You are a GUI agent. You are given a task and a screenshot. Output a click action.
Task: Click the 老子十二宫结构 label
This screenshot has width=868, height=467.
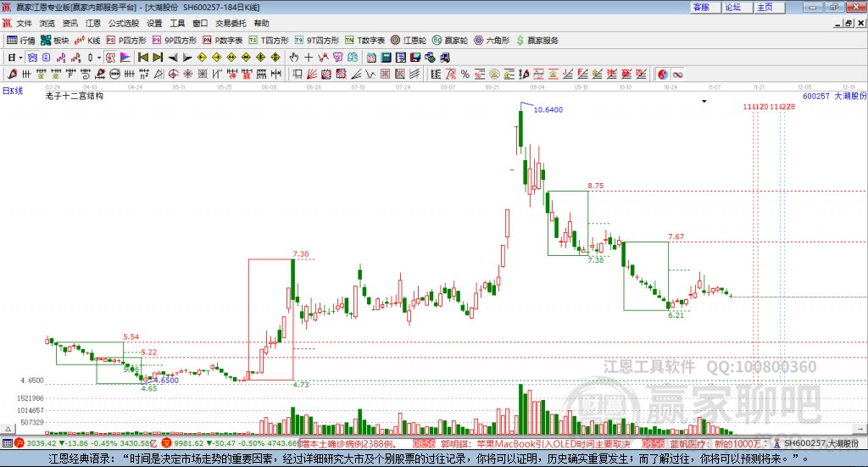click(75, 96)
